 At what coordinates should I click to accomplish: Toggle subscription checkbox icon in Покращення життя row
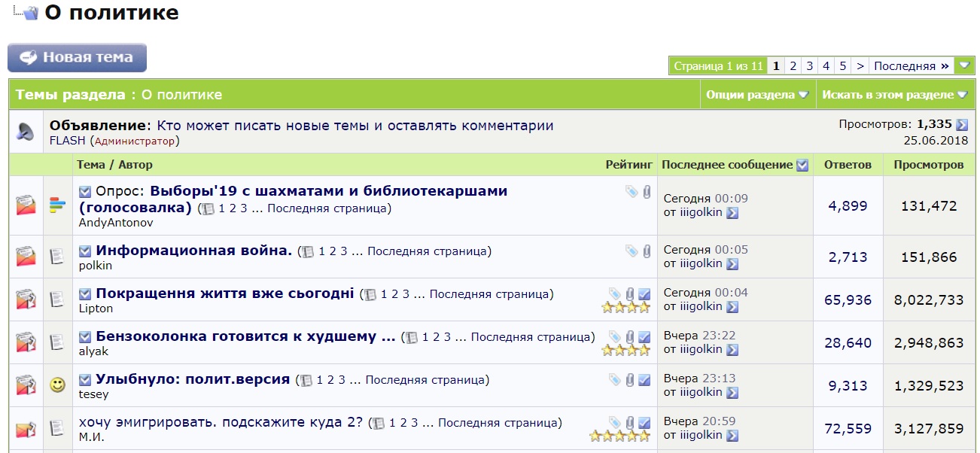click(x=644, y=294)
